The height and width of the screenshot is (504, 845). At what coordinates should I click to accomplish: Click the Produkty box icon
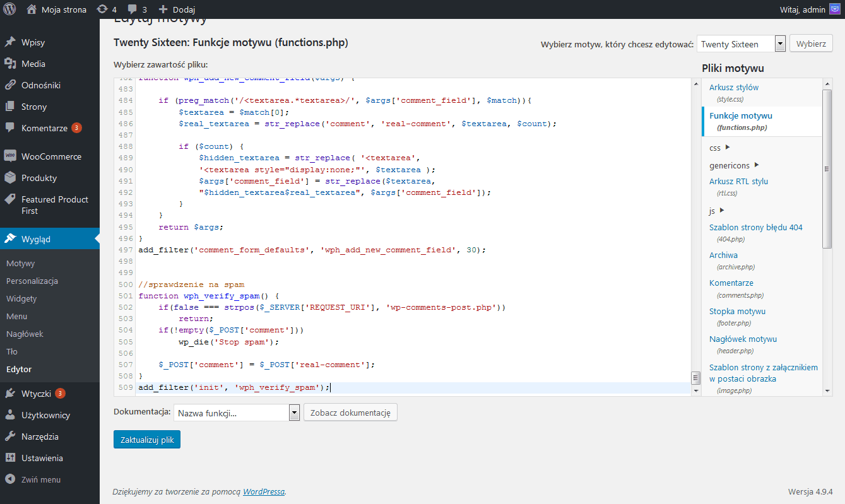point(10,178)
